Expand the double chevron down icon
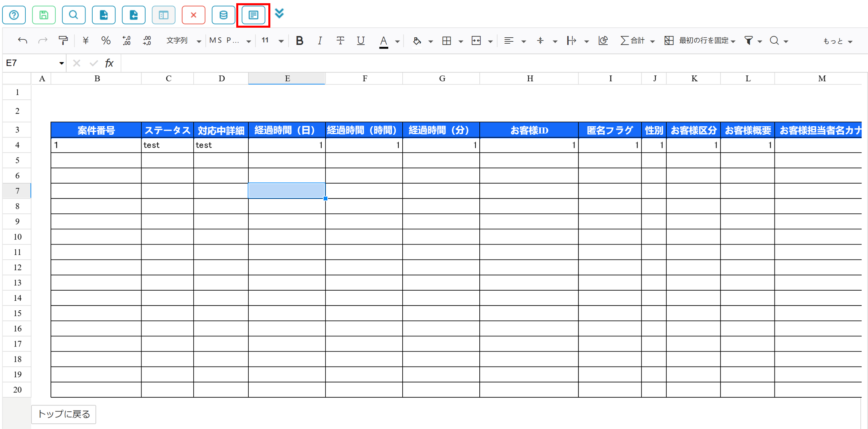 coord(280,14)
